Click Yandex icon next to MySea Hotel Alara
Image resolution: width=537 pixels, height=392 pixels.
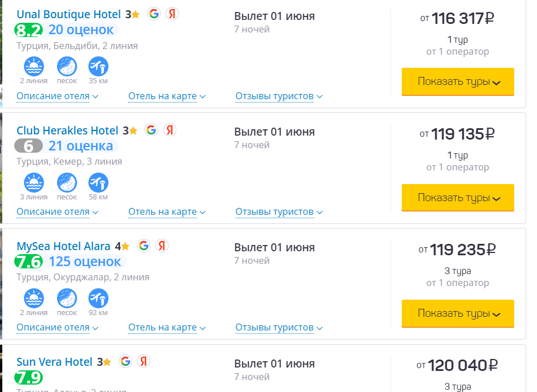tap(162, 246)
